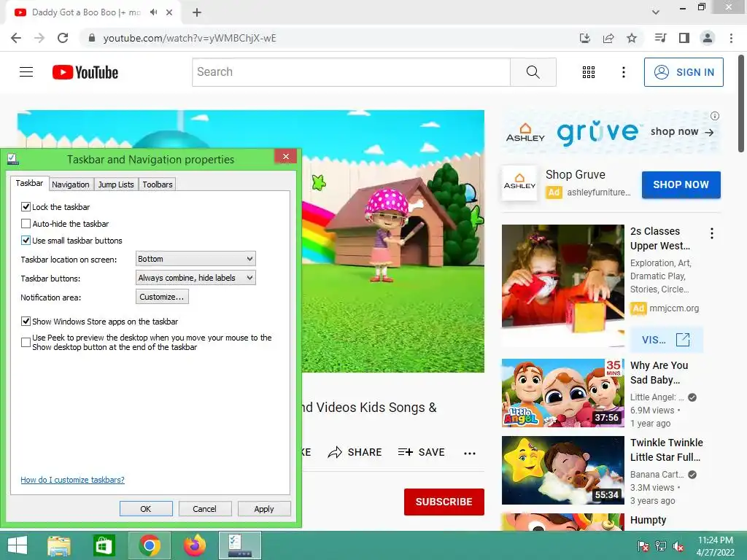Reload the page

[63, 38]
